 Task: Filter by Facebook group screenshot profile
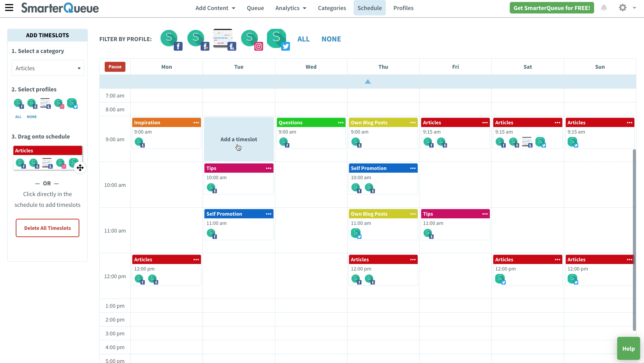[x=225, y=40]
